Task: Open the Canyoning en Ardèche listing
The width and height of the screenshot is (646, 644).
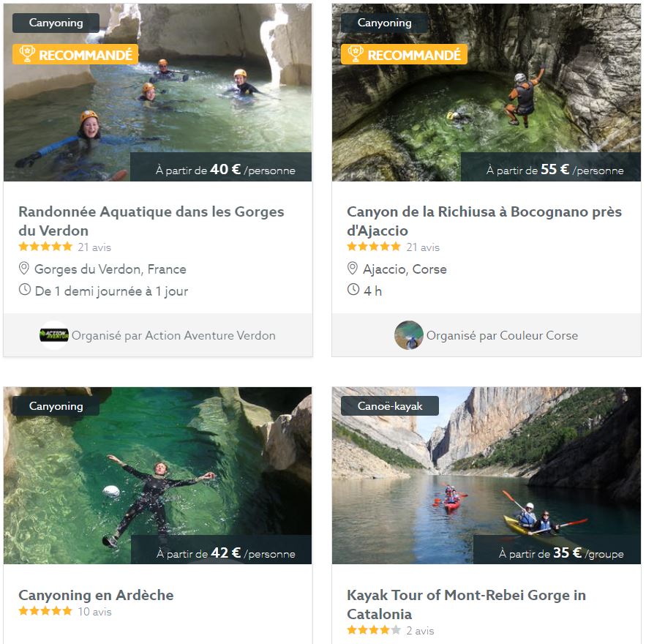Action: click(96, 595)
